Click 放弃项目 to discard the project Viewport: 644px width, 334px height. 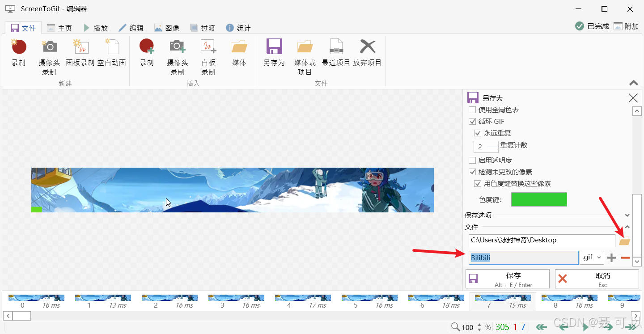point(367,53)
